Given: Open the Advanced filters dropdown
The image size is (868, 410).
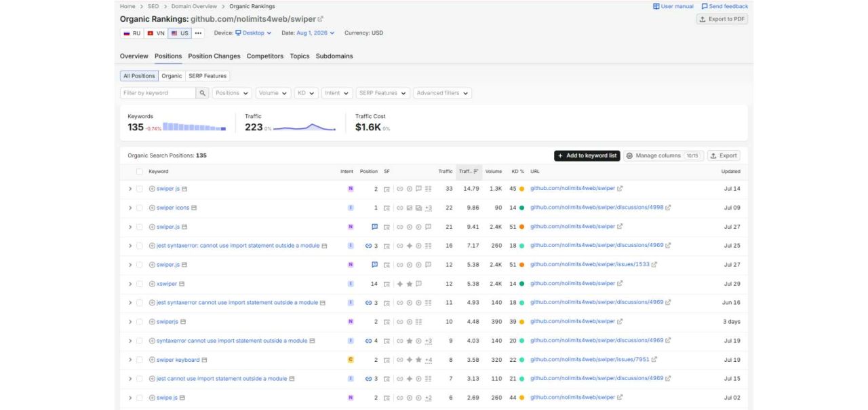Looking at the screenshot, I should (442, 93).
